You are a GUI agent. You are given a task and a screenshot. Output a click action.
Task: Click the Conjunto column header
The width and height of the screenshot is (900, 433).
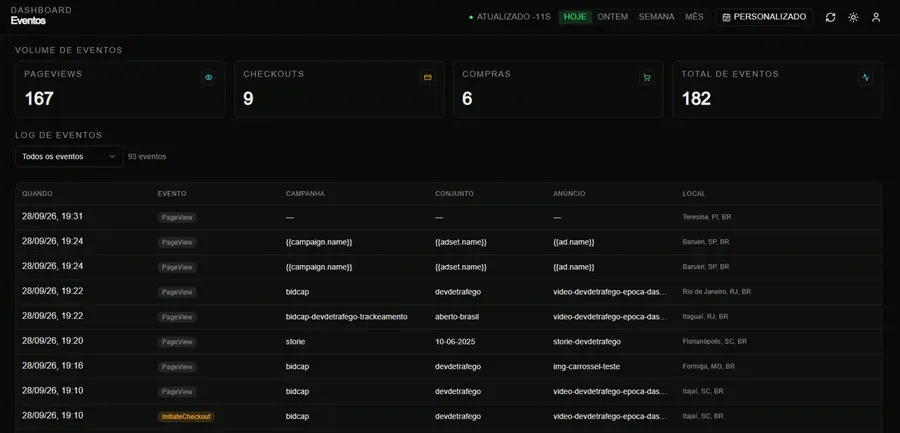click(454, 194)
